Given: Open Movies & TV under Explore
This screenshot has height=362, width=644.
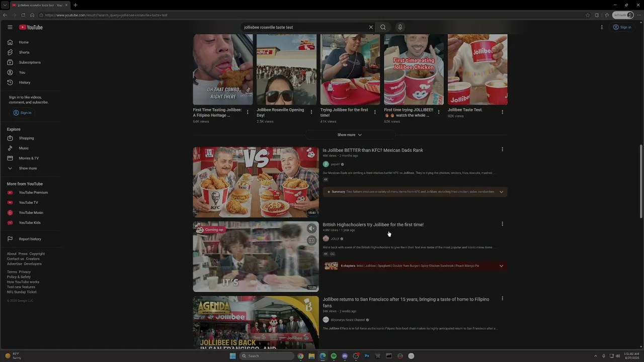Looking at the screenshot, I should (29, 158).
